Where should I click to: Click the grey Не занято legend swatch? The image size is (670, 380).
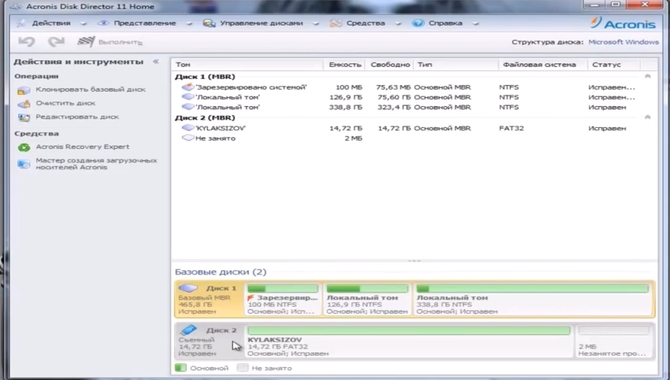[x=242, y=368]
